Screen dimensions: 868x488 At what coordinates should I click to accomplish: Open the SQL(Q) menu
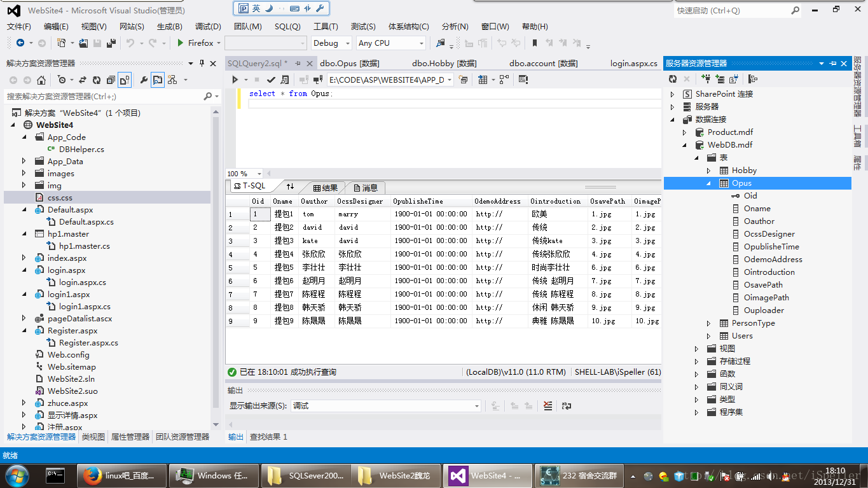click(x=287, y=27)
